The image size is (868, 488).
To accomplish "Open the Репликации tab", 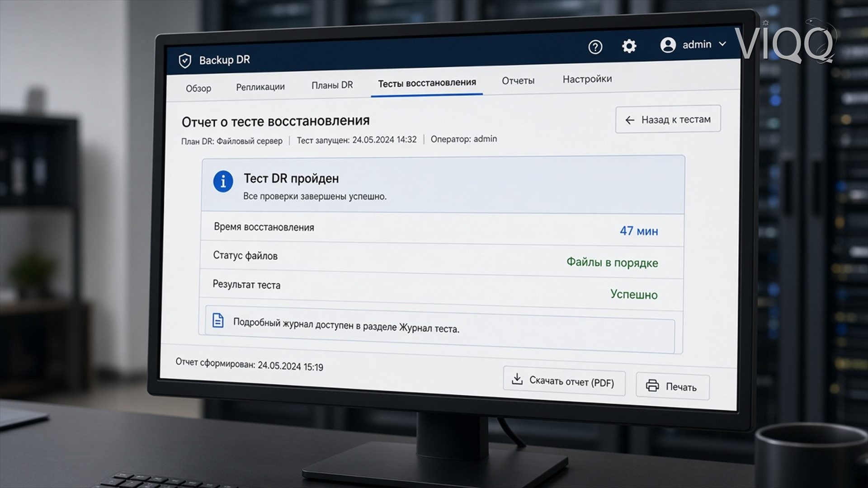I will [x=260, y=87].
